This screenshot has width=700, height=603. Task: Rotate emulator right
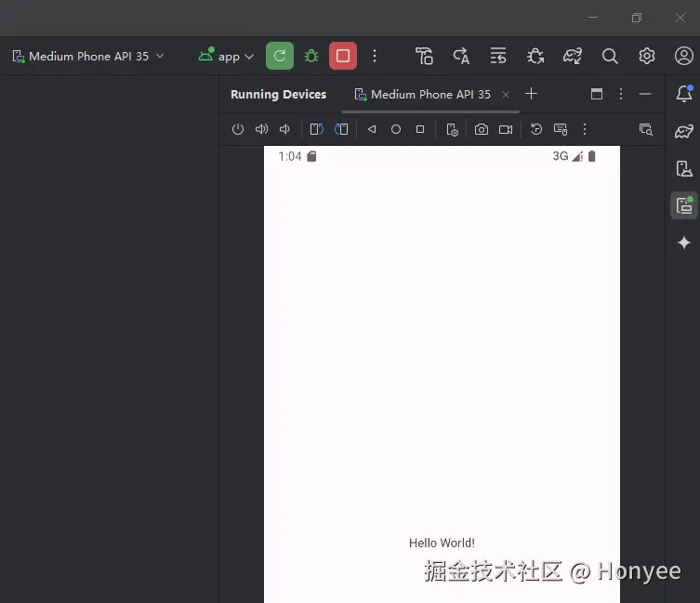tap(341, 129)
